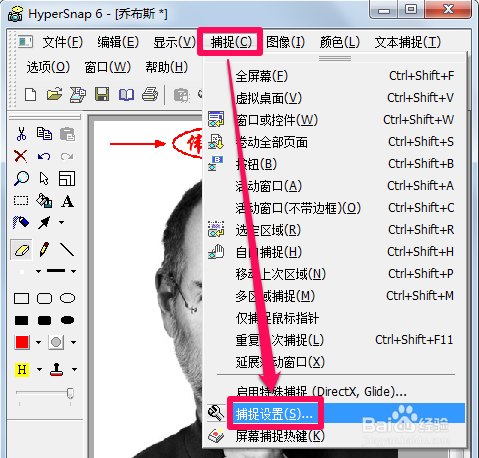This screenshot has width=479, height=458.
Task: Select the hollow ellipse shape tool
Action: (x=67, y=298)
